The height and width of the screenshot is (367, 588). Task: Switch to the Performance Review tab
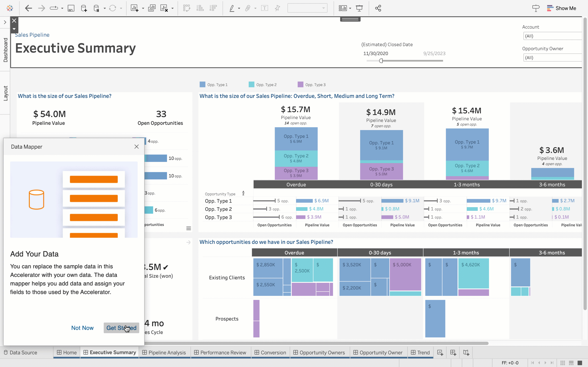coord(223,352)
